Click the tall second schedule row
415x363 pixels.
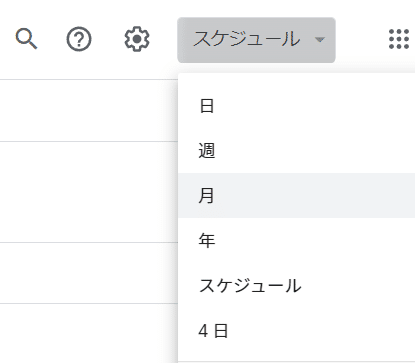(x=89, y=192)
